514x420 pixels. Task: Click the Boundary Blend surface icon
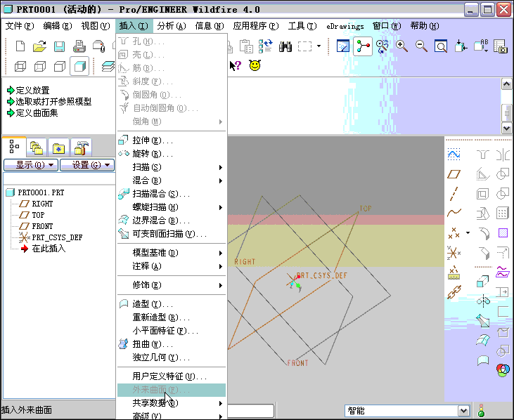(482, 340)
